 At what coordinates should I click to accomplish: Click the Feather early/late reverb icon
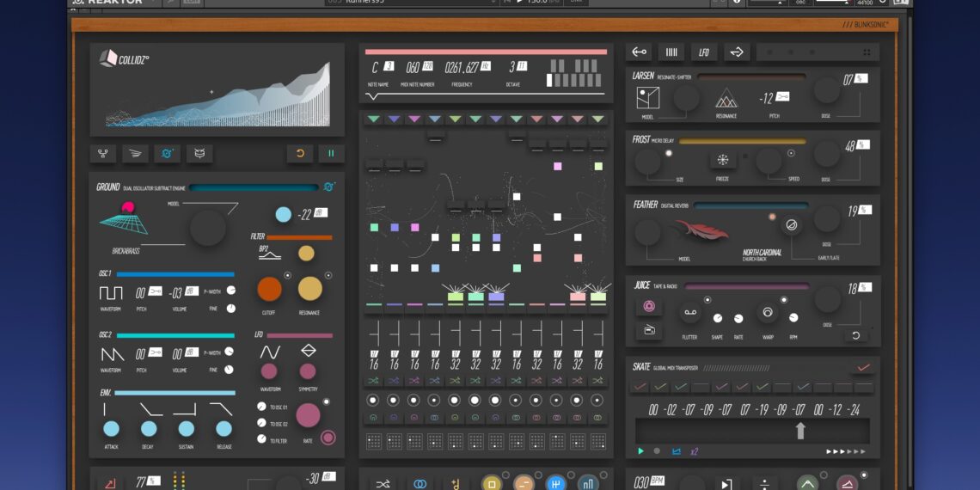coord(792,225)
